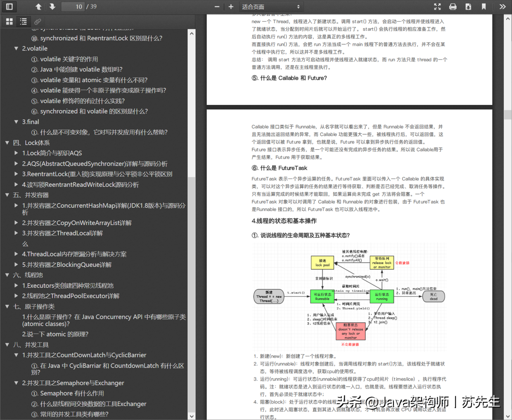This screenshot has width=512, height=420.
Task: Go to the previous page
Action: pos(38,7)
